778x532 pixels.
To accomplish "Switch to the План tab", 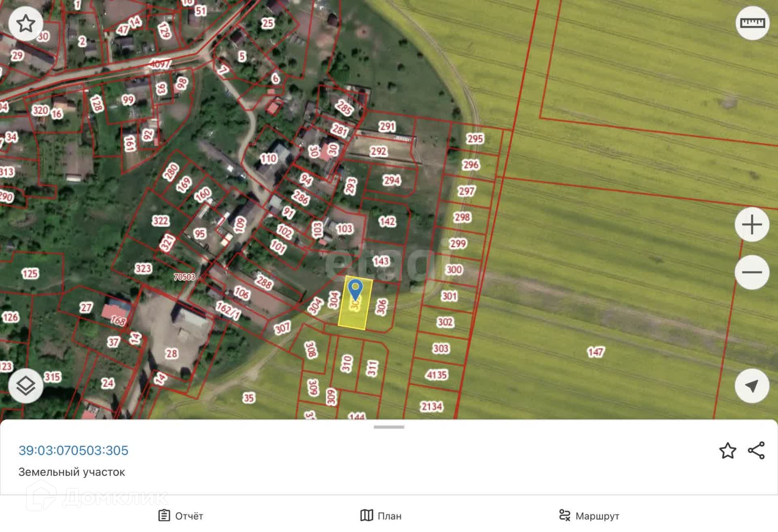I will (x=381, y=516).
